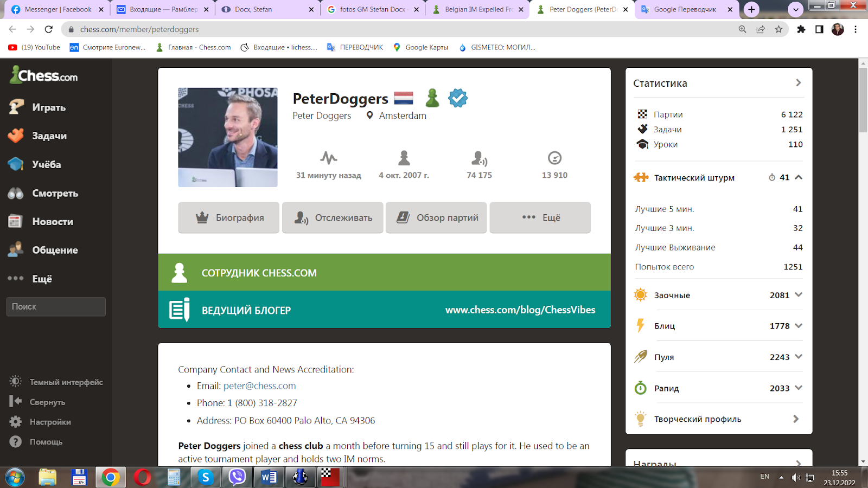Open the Google Карты bookmark
This screenshot has height=488, width=868.
coord(421,47)
